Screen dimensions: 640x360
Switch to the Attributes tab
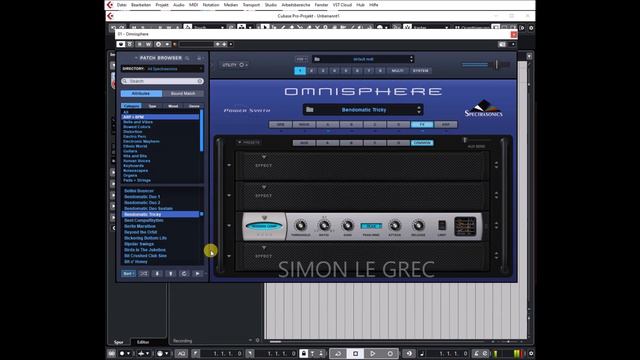[141, 93]
